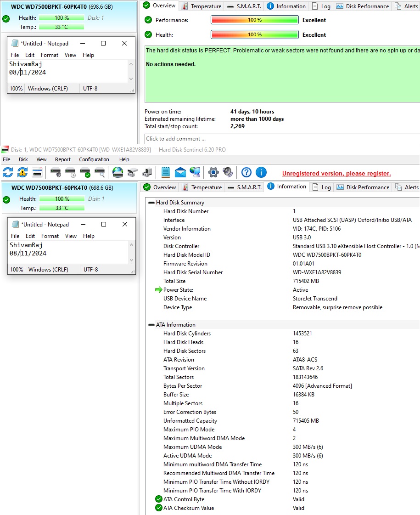Click the disk icon with green checkmark
Viewport: 420px width, 515px height.
(x=85, y=172)
